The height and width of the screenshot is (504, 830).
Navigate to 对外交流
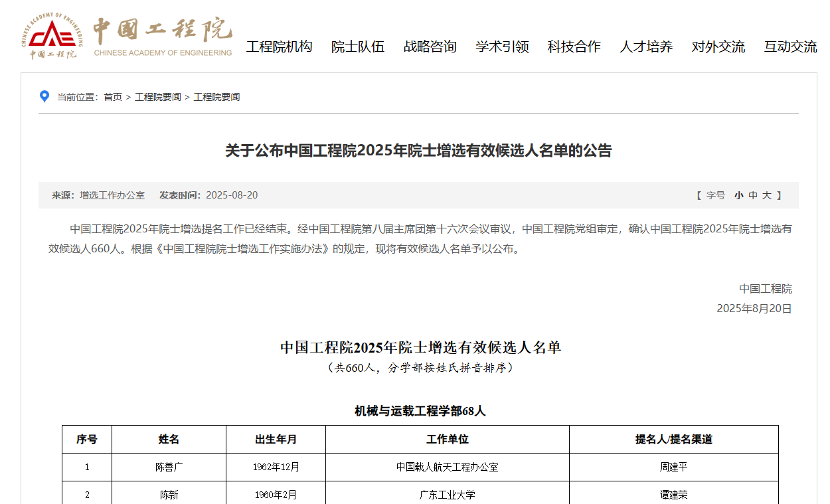coord(718,46)
